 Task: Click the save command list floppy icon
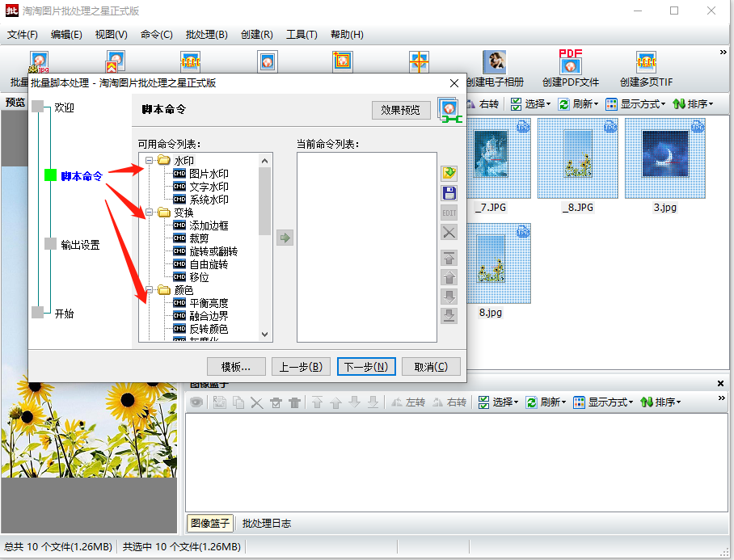click(449, 193)
